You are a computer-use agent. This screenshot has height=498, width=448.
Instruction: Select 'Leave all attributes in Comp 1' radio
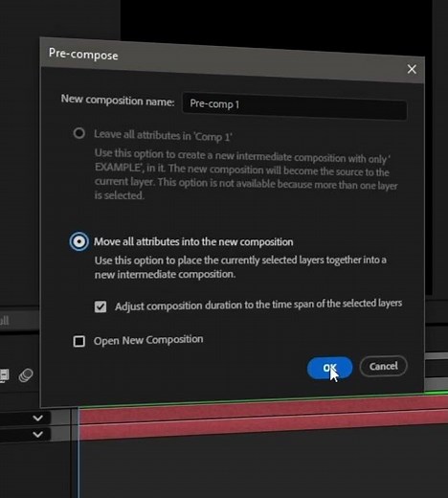[x=79, y=133]
